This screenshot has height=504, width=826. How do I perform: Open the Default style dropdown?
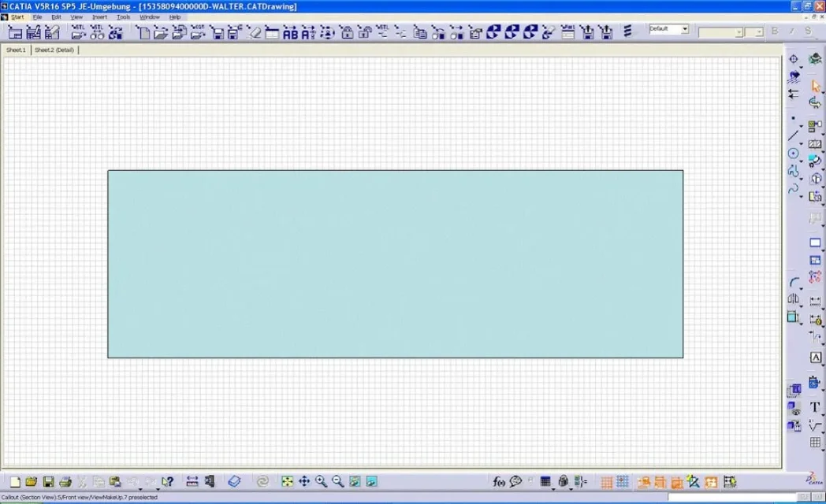click(x=668, y=29)
